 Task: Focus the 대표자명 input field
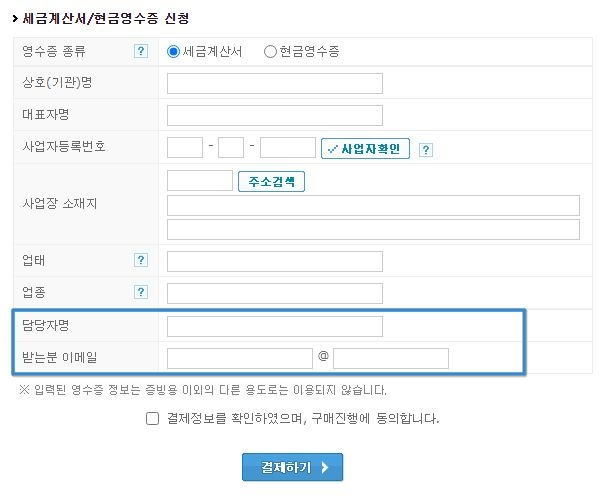pyautogui.click(x=275, y=116)
